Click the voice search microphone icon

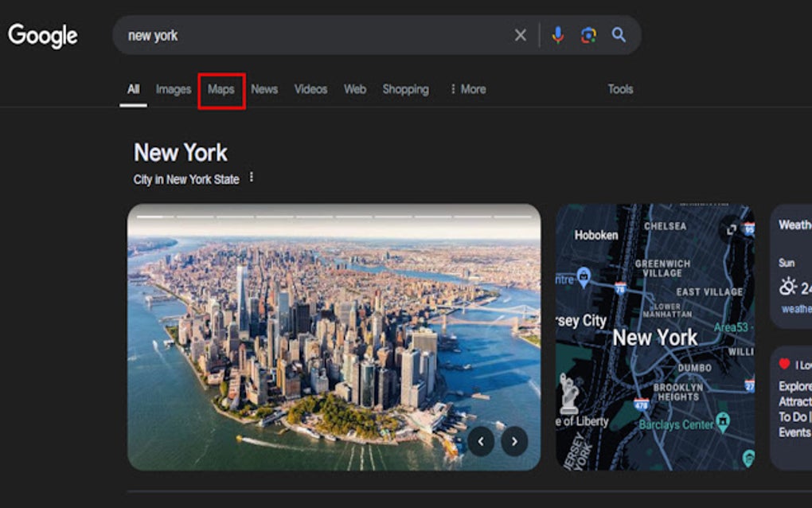pyautogui.click(x=557, y=34)
